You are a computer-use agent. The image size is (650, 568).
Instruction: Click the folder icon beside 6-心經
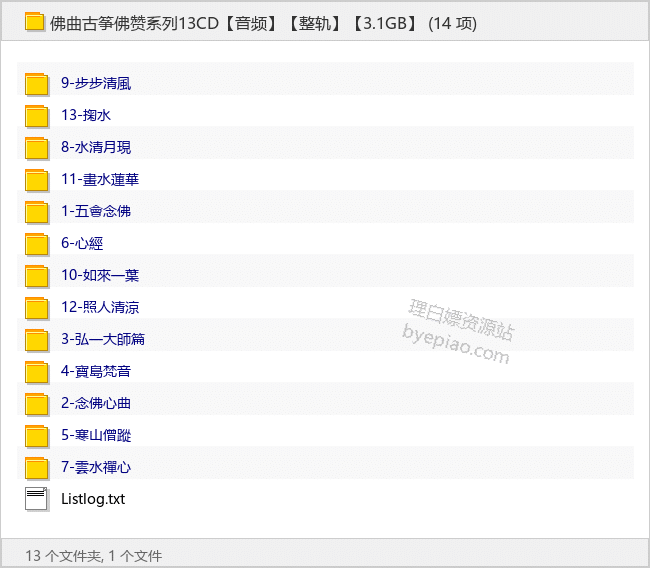pyautogui.click(x=36, y=244)
